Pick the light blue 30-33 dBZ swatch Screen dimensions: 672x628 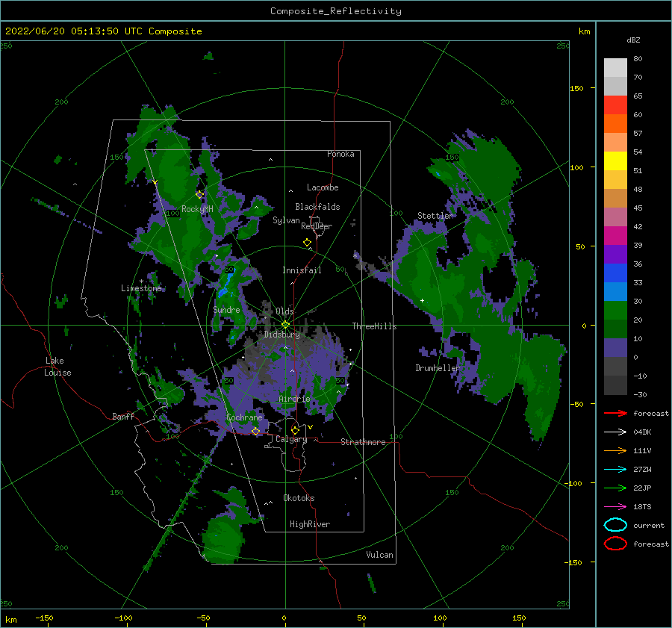click(615, 291)
